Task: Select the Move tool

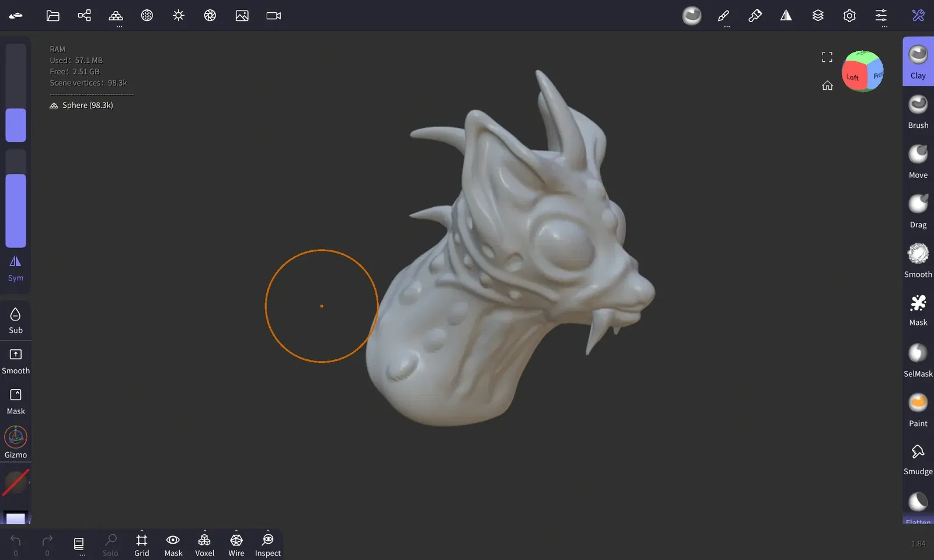Action: 918,161
